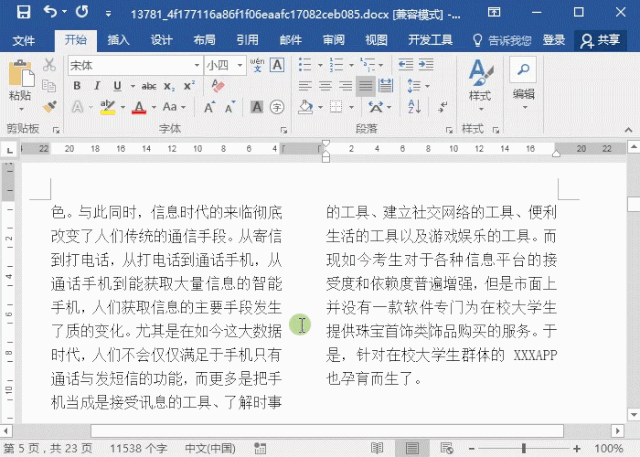Decrease paragraph indent

(406, 64)
